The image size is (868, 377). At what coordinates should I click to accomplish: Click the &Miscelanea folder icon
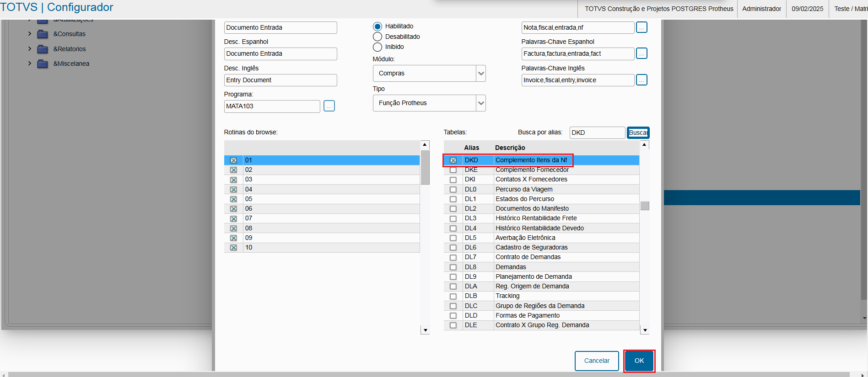tap(43, 64)
